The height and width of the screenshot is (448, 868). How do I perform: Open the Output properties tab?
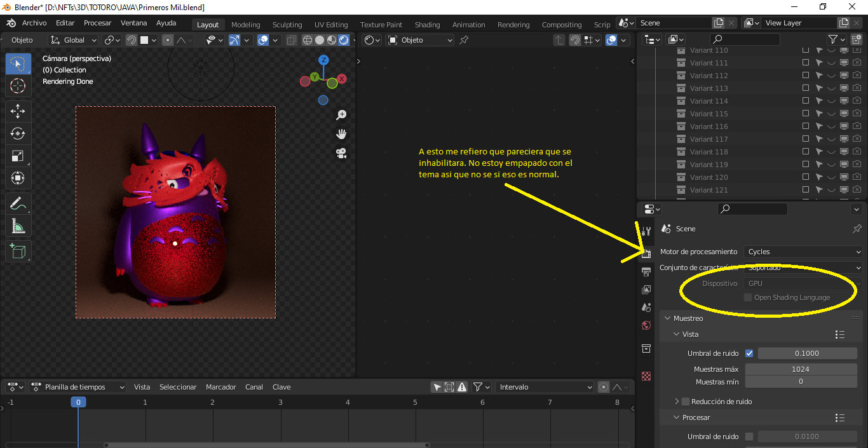646,271
